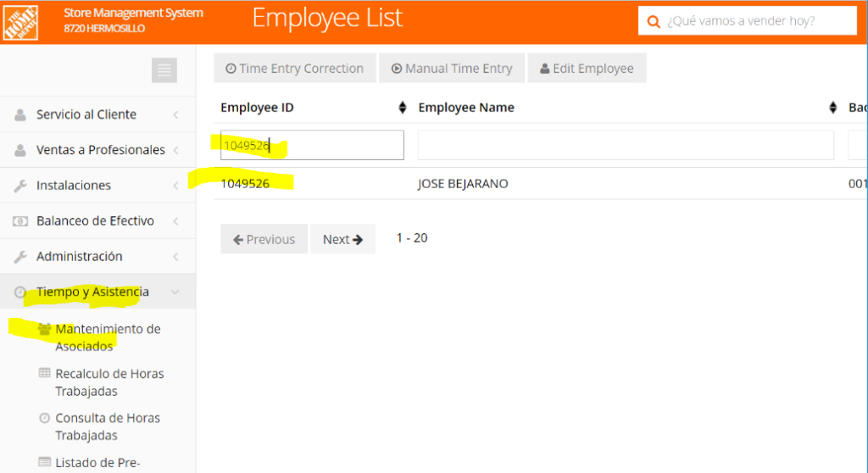This screenshot has height=473, width=868.
Task: Sort by Employee ID column arrows
Action: click(x=403, y=108)
